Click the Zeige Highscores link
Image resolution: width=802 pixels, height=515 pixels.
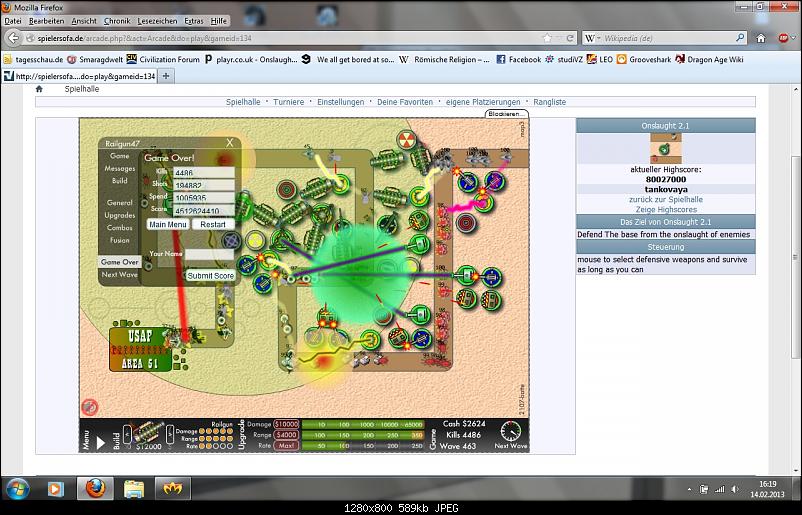point(666,209)
